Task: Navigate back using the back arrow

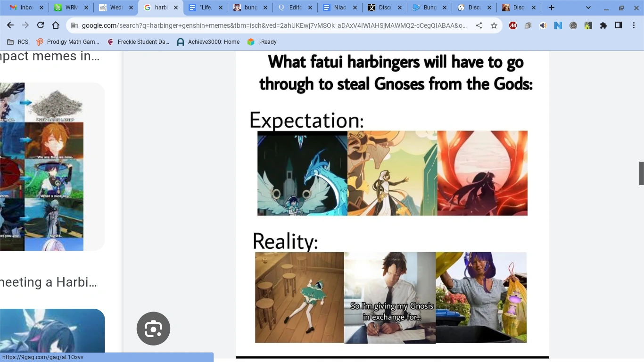Action: (10, 25)
